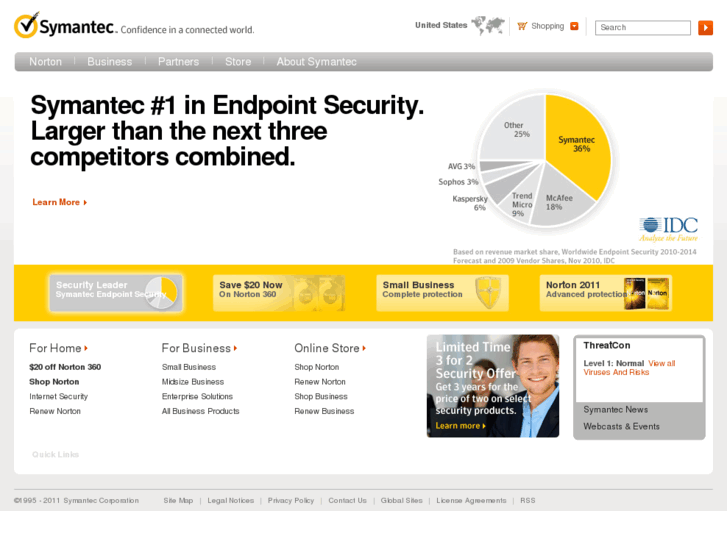Open the Contact Us footer link
Image resolution: width=727 pixels, height=545 pixels.
pyautogui.click(x=347, y=500)
